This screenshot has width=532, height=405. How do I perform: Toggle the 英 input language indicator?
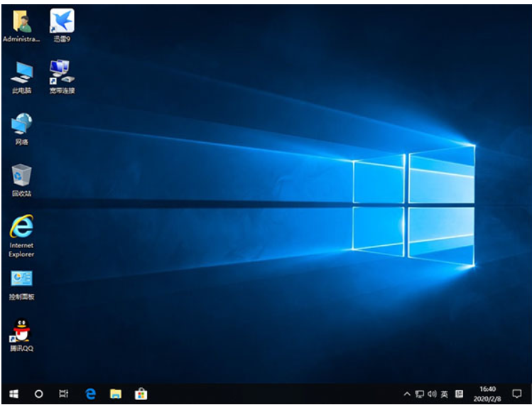pyautogui.click(x=444, y=393)
